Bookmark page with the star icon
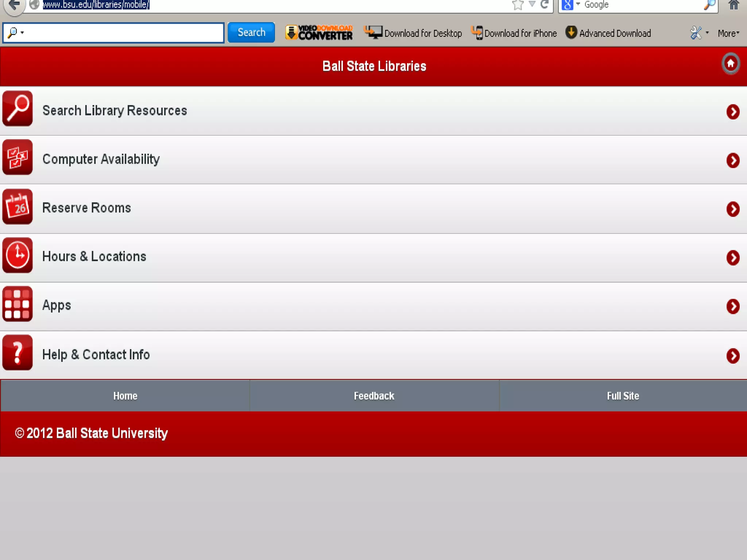 pyautogui.click(x=518, y=5)
